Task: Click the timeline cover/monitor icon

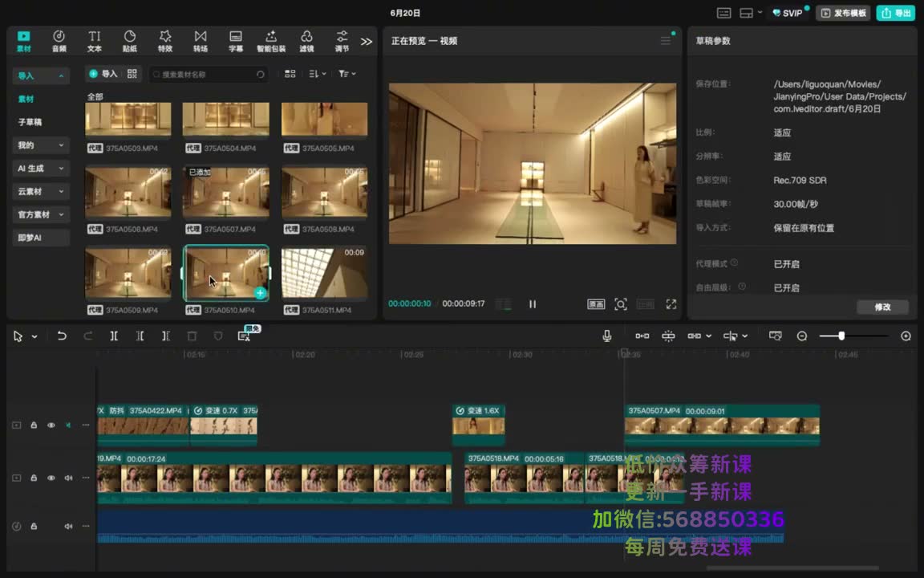Action: (x=776, y=336)
